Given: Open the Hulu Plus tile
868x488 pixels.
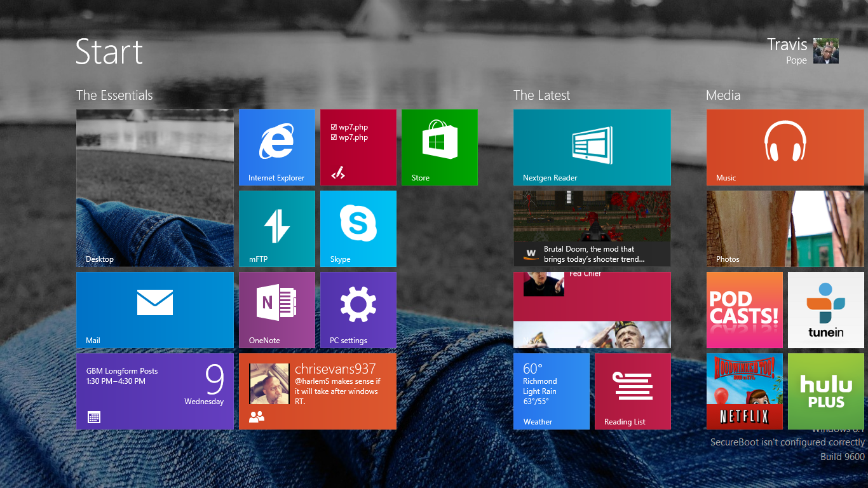Looking at the screenshot, I should click(x=826, y=391).
